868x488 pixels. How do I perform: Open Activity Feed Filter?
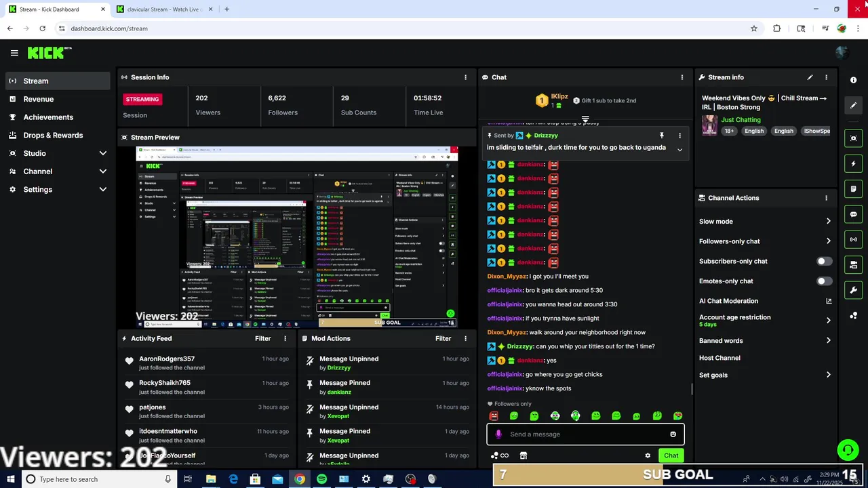click(263, 338)
